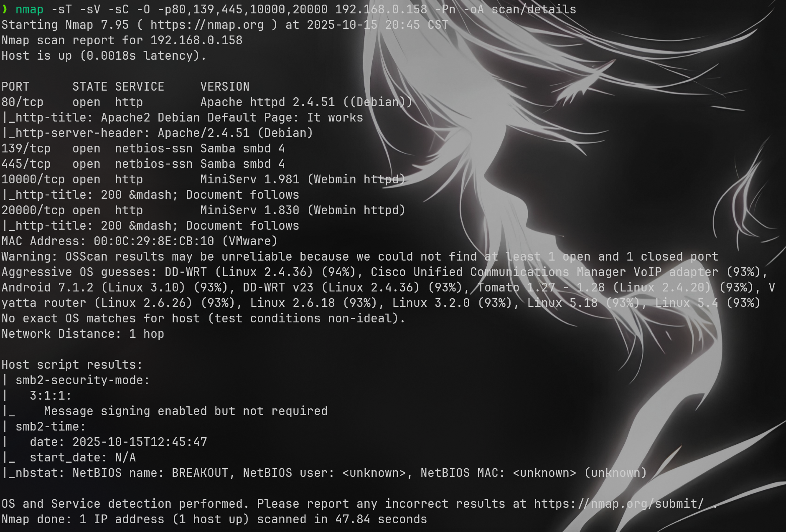The width and height of the screenshot is (786, 532).
Task: Click the VERSION column header
Action: coord(225,87)
